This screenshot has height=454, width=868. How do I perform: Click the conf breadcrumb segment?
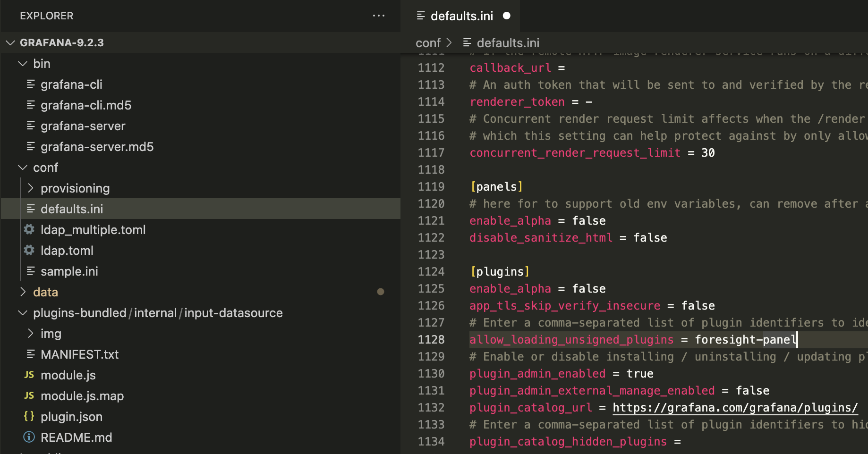(428, 43)
